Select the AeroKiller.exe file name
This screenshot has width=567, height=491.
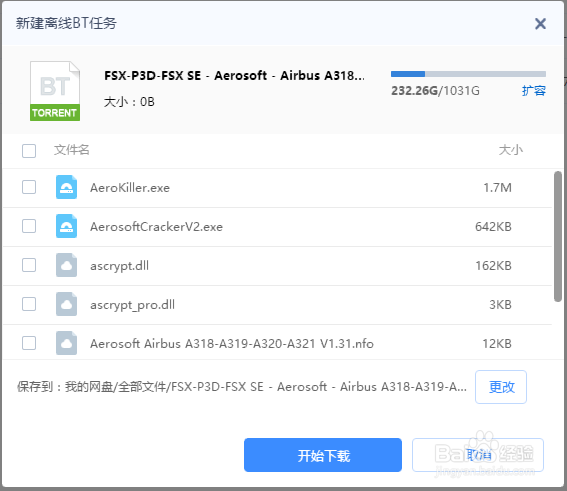[x=130, y=188]
